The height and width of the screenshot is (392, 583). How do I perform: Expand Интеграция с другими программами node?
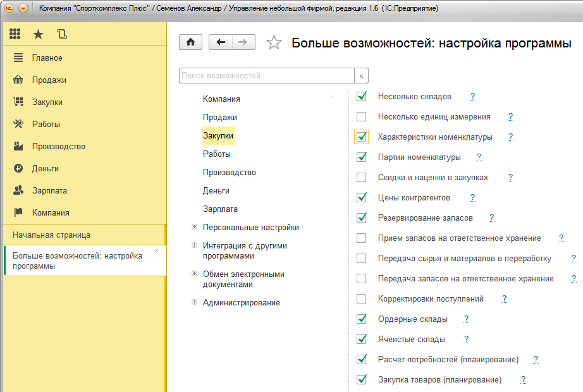194,246
